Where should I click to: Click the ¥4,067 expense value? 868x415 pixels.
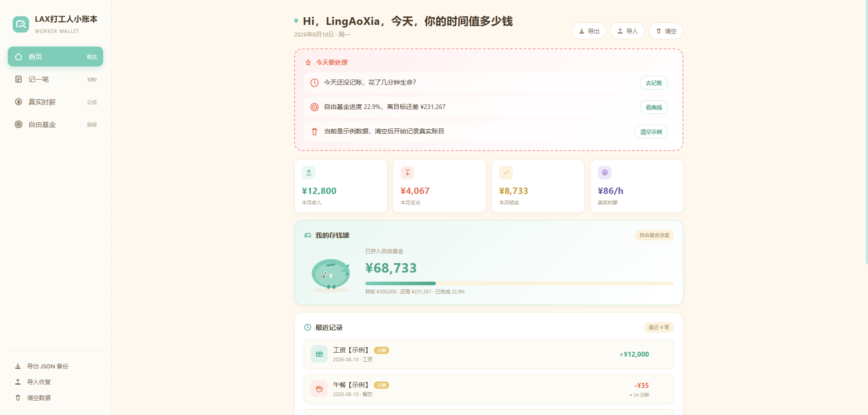click(x=415, y=191)
